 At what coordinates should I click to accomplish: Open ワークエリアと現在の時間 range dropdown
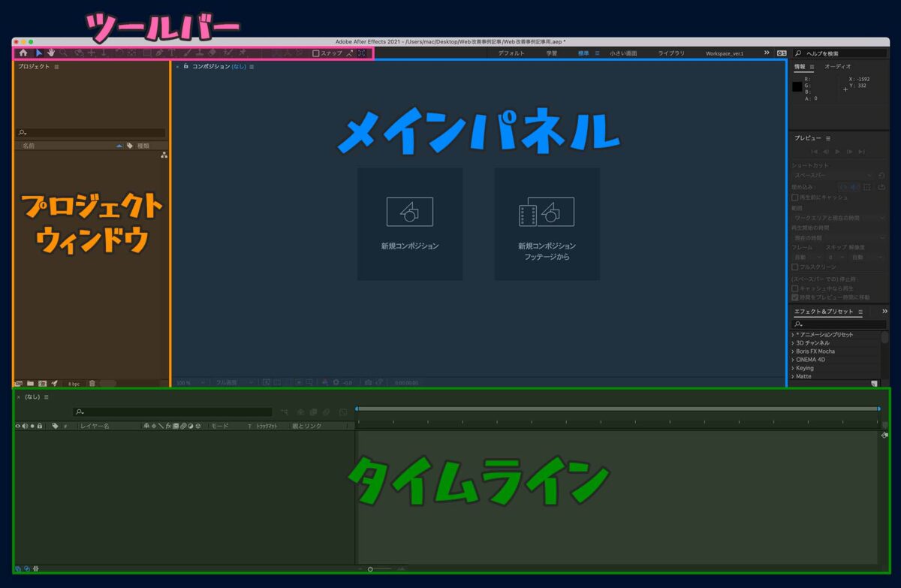(x=839, y=218)
